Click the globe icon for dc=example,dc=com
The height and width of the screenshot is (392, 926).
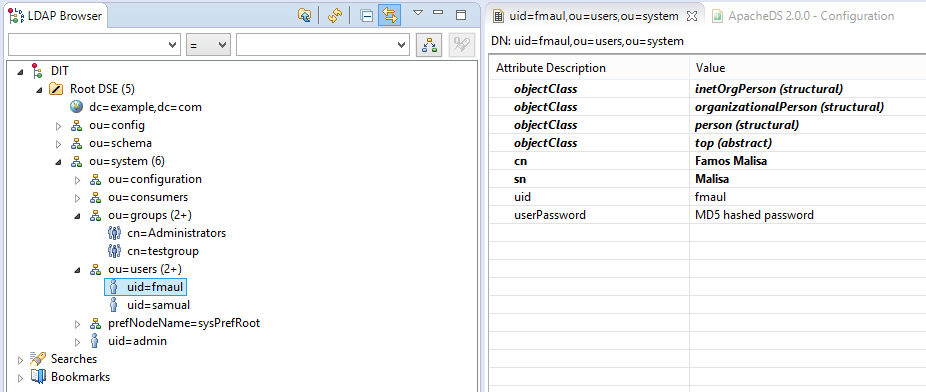point(76,107)
